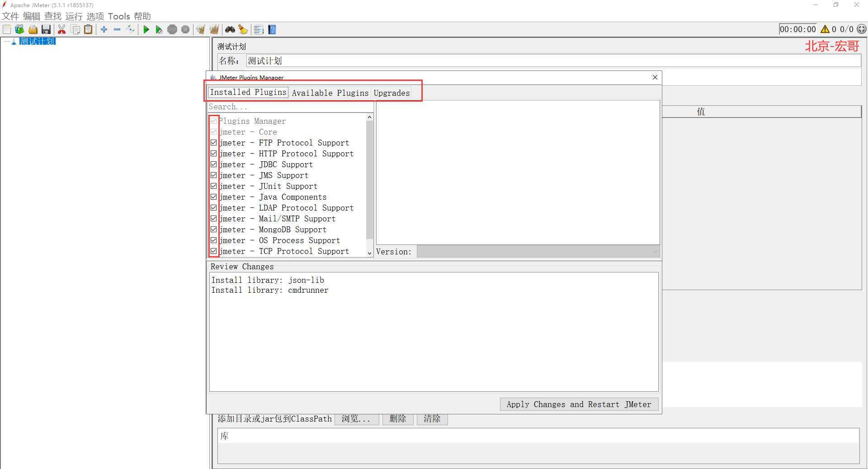868x469 pixels.
Task: Open the Templates icon in the toolbar
Action: pos(19,29)
